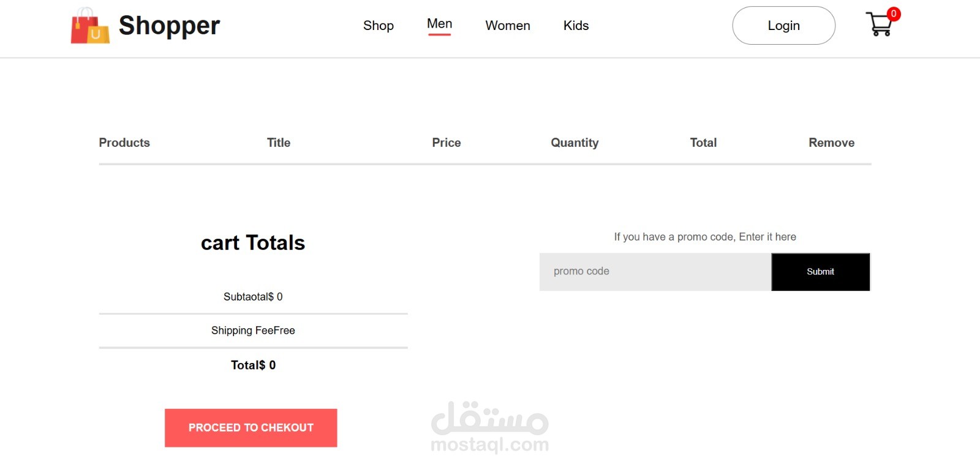The height and width of the screenshot is (464, 980).
Task: Click into the promo code field
Action: click(655, 272)
